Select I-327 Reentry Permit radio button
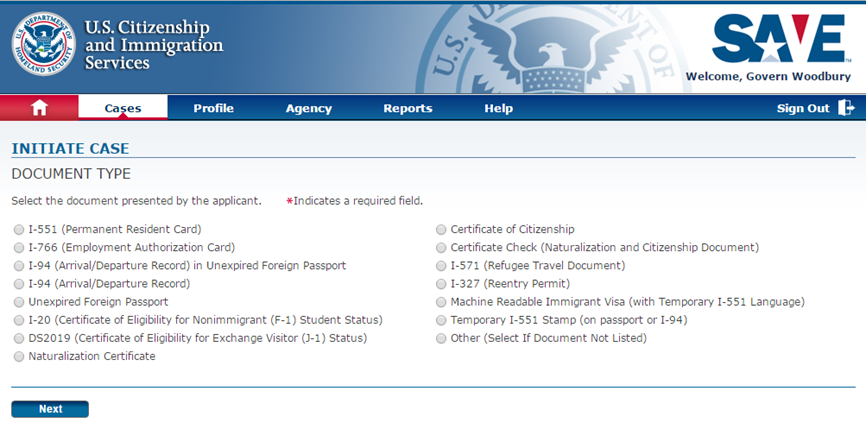Viewport: 866px width, 429px height. pyautogui.click(x=441, y=283)
